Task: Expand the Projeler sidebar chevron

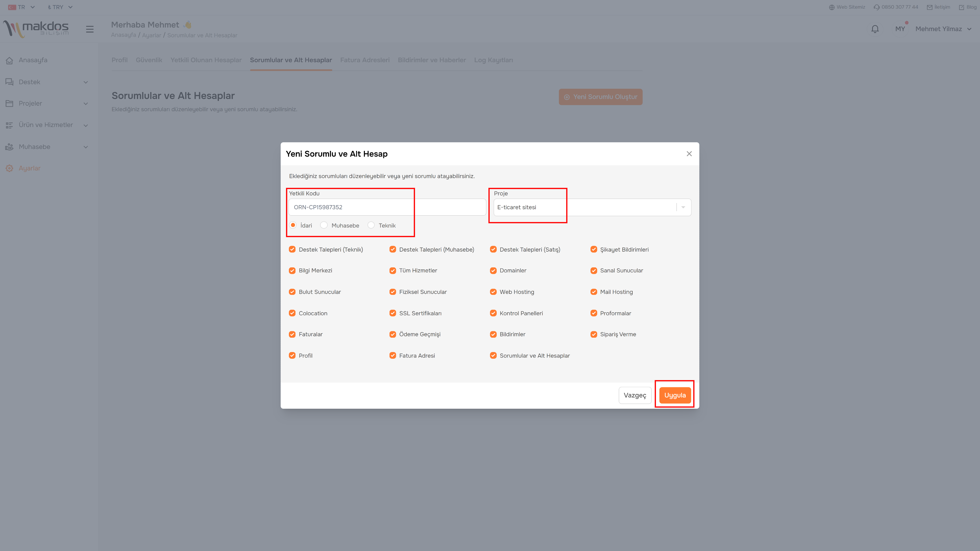Action: point(86,103)
